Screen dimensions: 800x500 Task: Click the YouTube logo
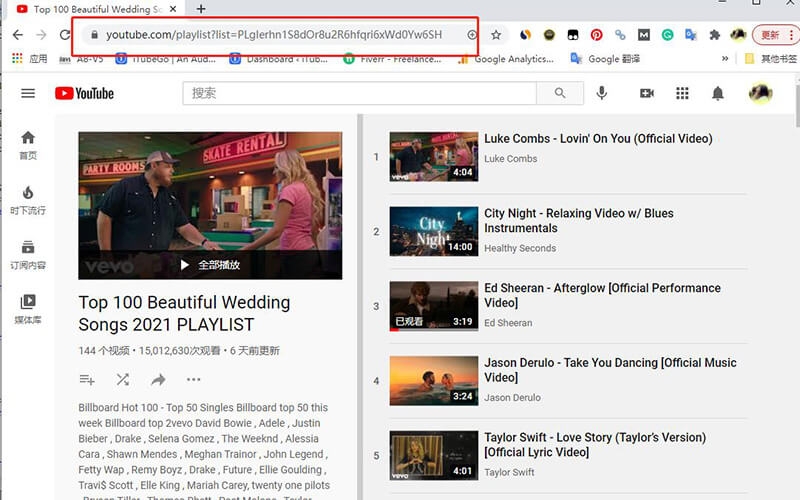coord(85,93)
